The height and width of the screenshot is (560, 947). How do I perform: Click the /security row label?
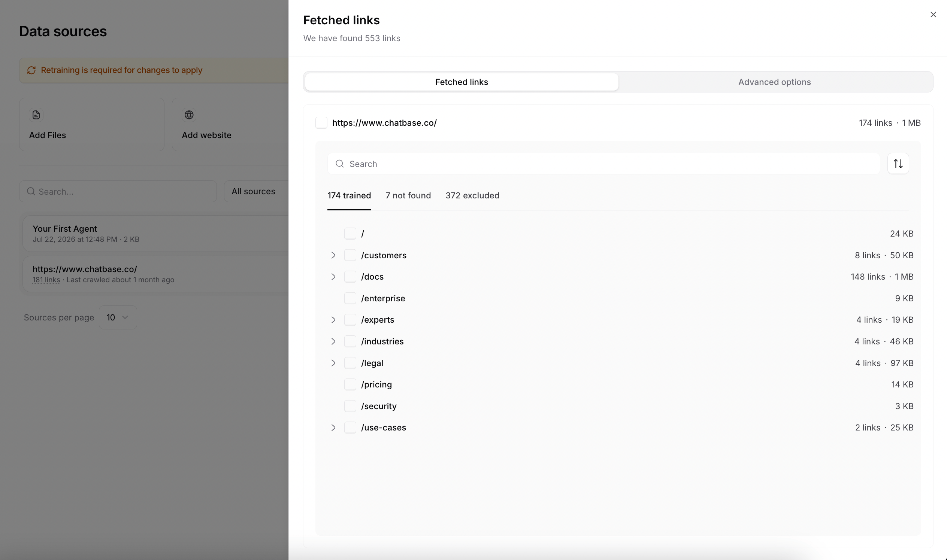(x=379, y=406)
